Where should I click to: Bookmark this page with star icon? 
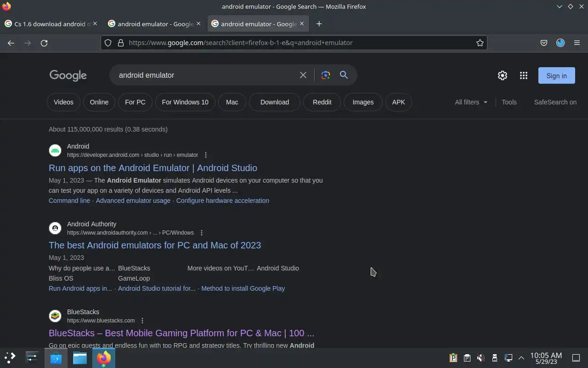point(480,43)
